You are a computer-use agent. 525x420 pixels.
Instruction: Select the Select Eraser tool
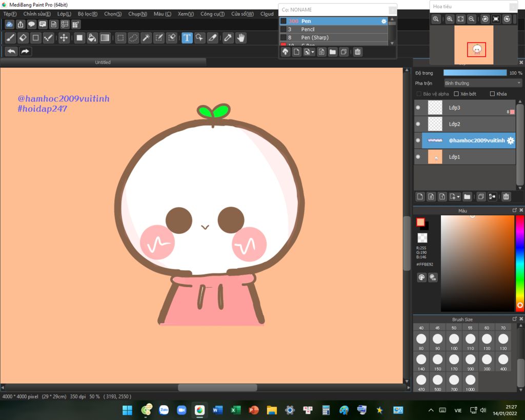[172, 38]
